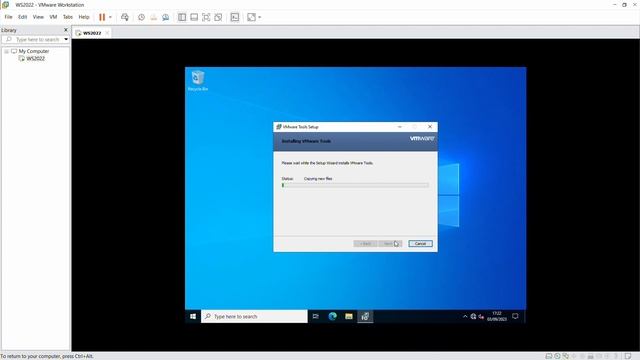Take a snapshot using the clock toolbar icon

tap(141, 17)
